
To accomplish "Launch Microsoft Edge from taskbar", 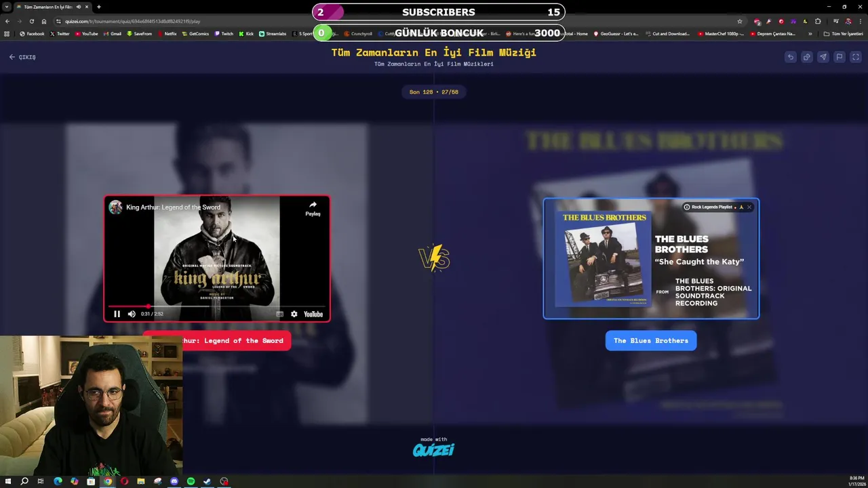I will click(58, 481).
